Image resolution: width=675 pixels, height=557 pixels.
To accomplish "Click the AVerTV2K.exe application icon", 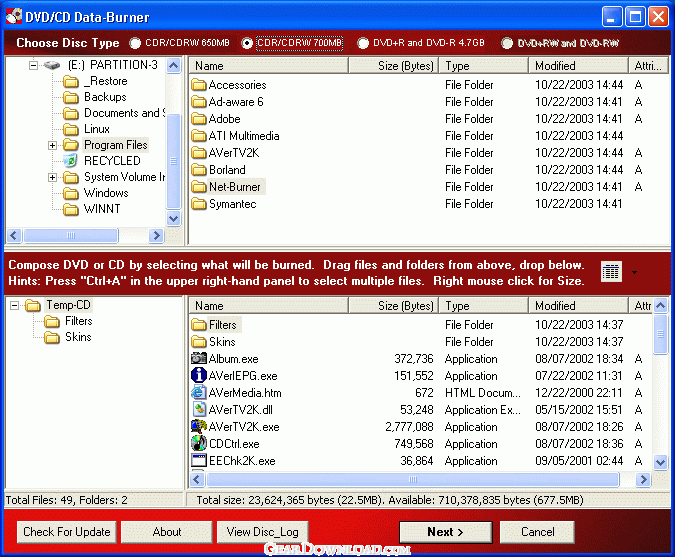I will [x=198, y=427].
